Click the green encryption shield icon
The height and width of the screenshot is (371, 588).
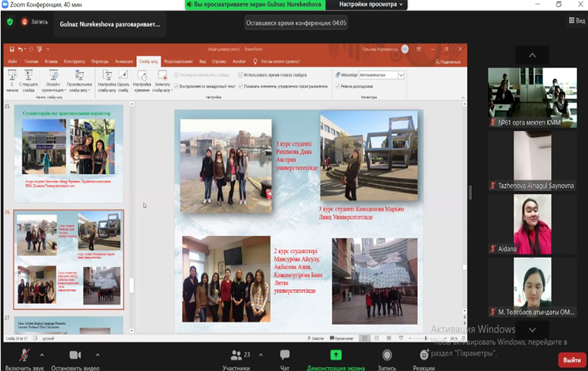(x=10, y=22)
